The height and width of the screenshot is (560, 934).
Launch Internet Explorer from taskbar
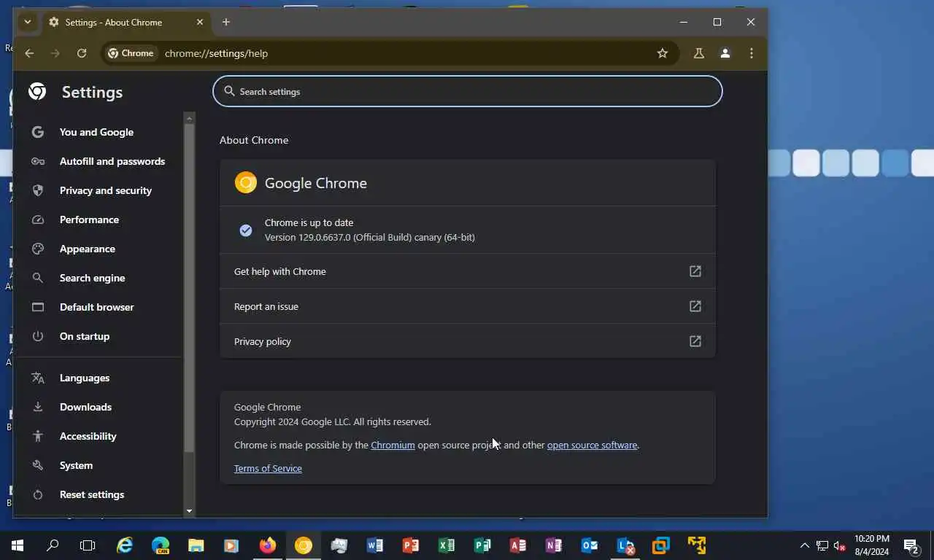(126, 545)
